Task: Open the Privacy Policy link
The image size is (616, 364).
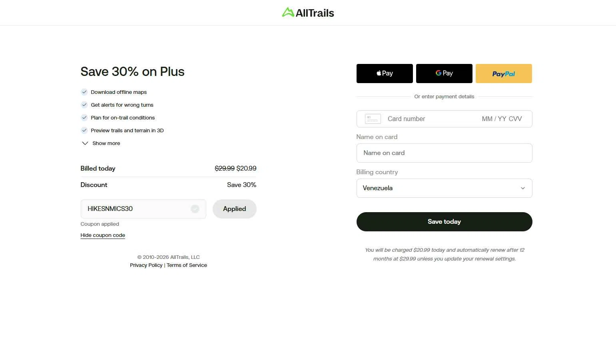Action: 146,265
